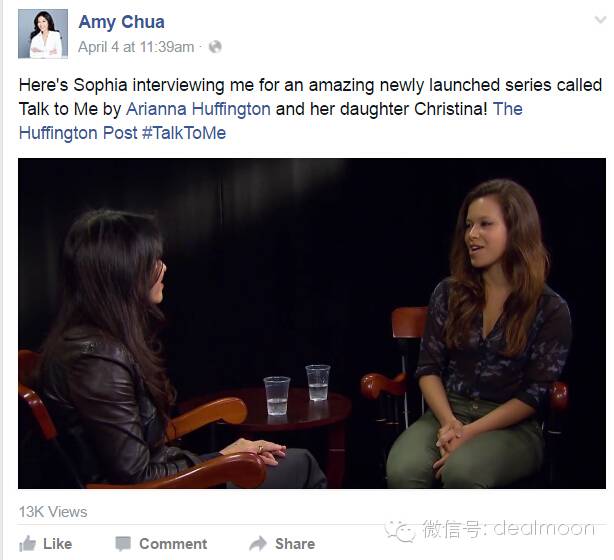Click the Share button label
This screenshot has height=560, width=614.
[295, 544]
